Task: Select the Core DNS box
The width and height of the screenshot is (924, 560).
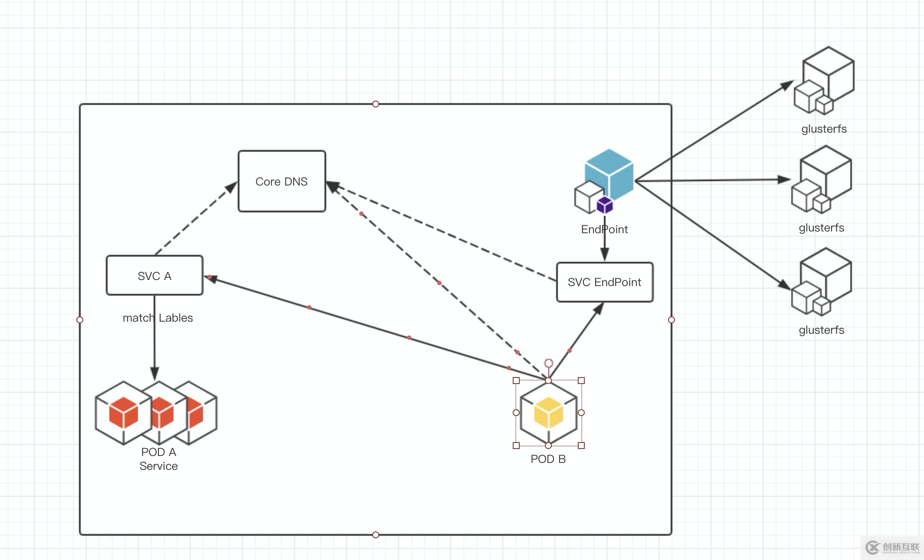Action: 282,181
